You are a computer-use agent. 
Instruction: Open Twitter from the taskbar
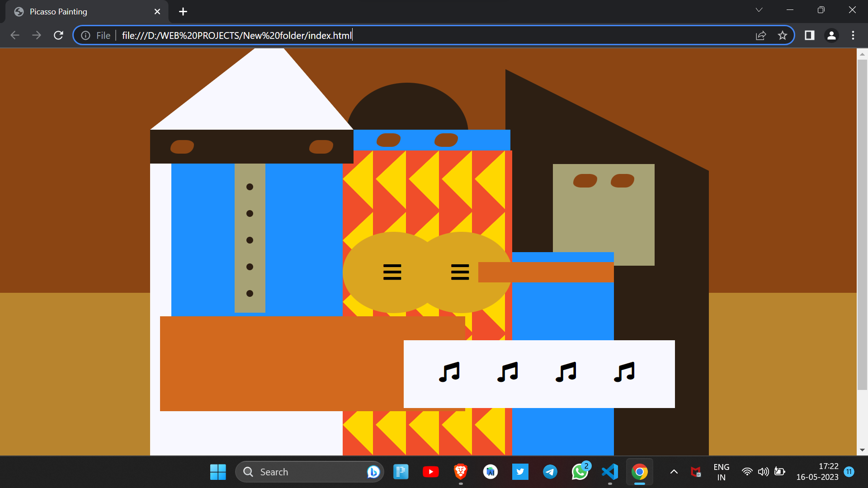point(520,471)
